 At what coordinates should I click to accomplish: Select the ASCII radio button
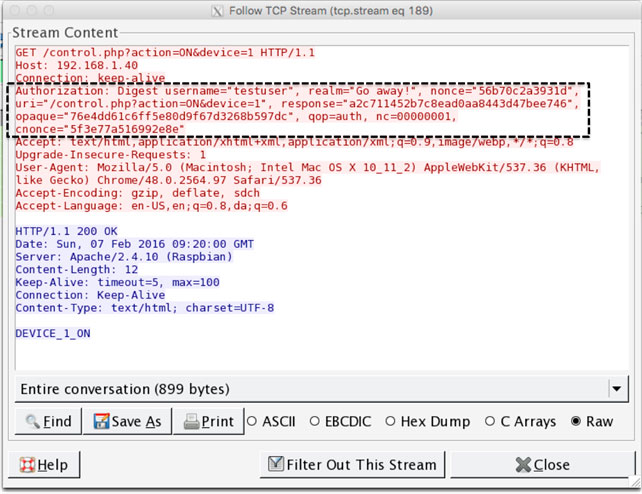[271, 421]
